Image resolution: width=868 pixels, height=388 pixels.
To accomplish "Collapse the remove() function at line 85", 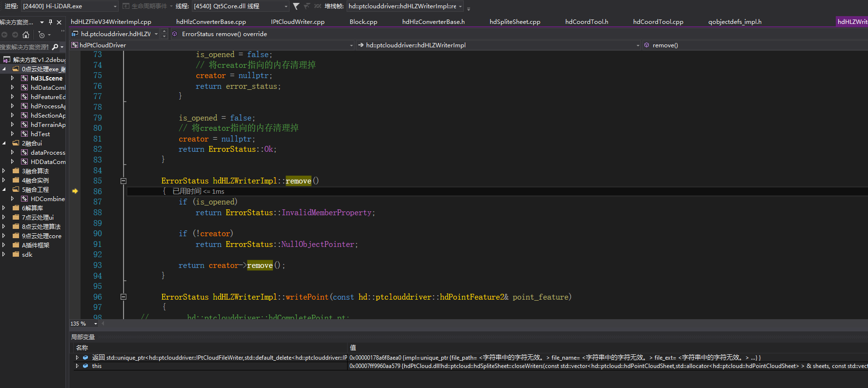I will coord(124,181).
